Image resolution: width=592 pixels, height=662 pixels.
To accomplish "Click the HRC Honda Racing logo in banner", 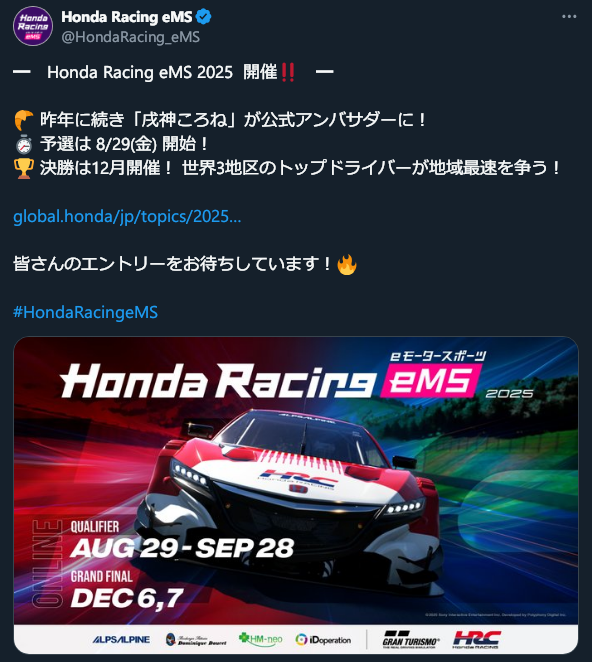I will [476, 639].
